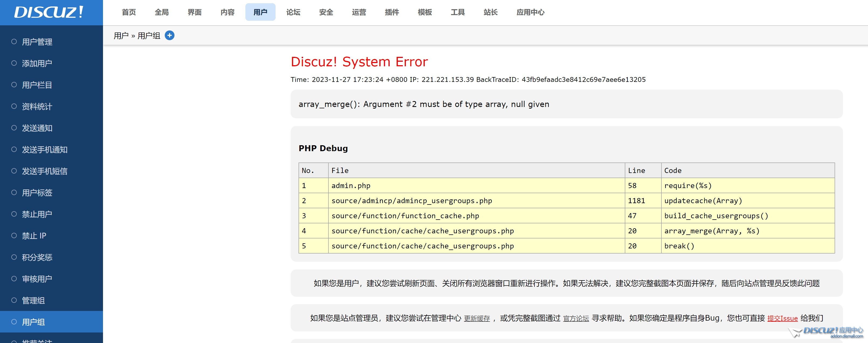Open the 应用中心 menu item
Viewport: 868px width, 343px height.
click(x=530, y=12)
